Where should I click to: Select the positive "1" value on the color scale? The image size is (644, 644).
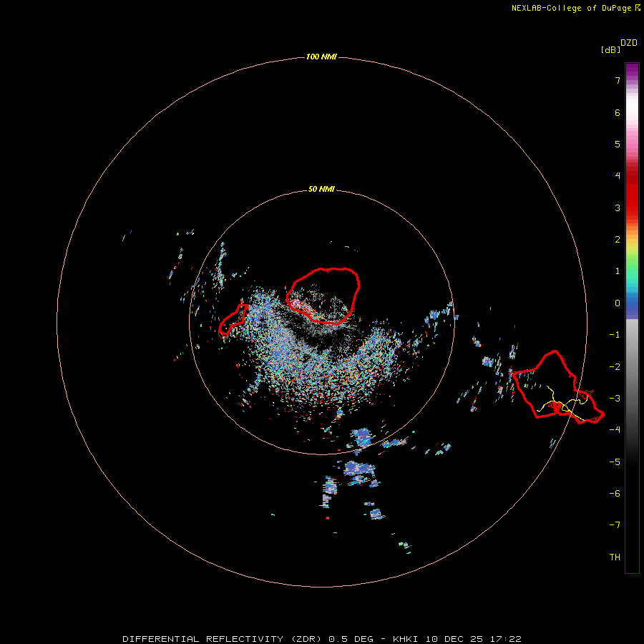(x=618, y=271)
